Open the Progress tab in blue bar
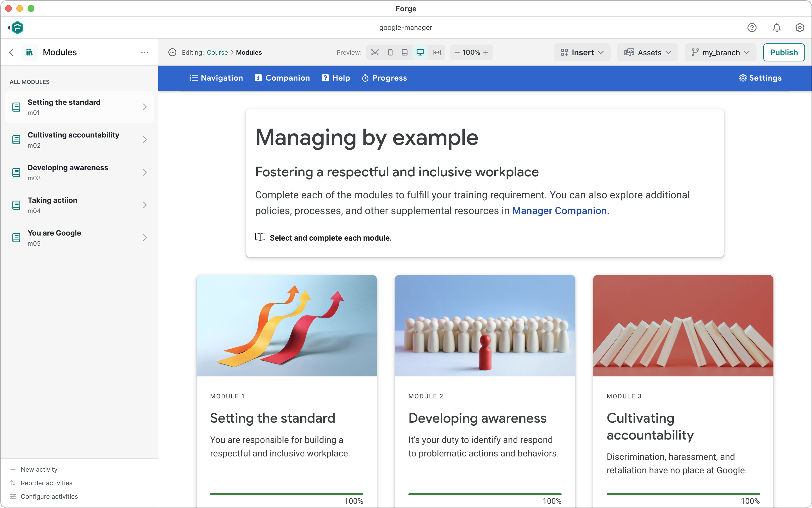812x508 pixels. (x=384, y=78)
